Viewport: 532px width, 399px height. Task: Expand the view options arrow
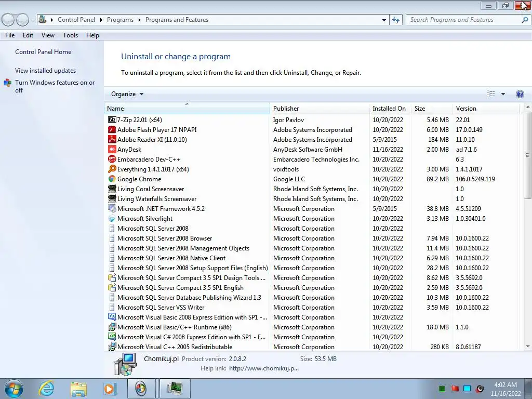click(x=503, y=94)
